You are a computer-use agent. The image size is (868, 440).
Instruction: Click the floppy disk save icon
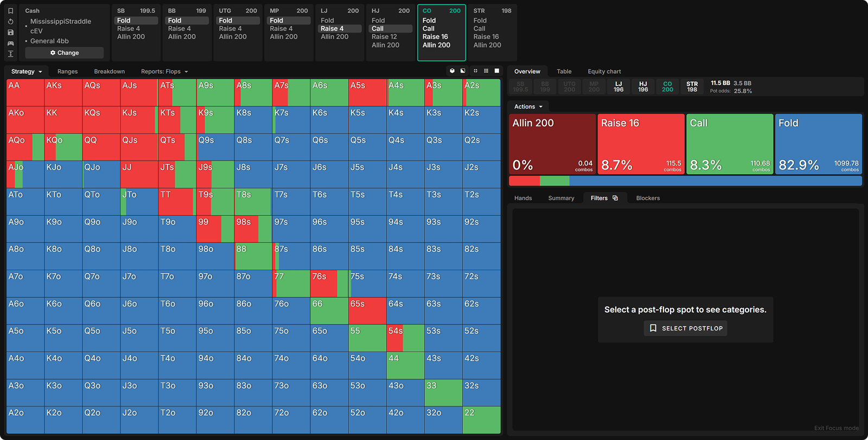pyautogui.click(x=10, y=33)
